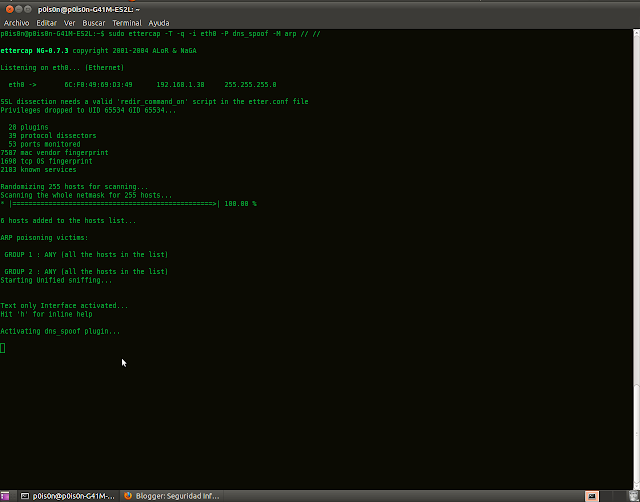Click the netmask 255.255.255.0 text
This screenshot has width=640, height=502.
click(x=250, y=84)
